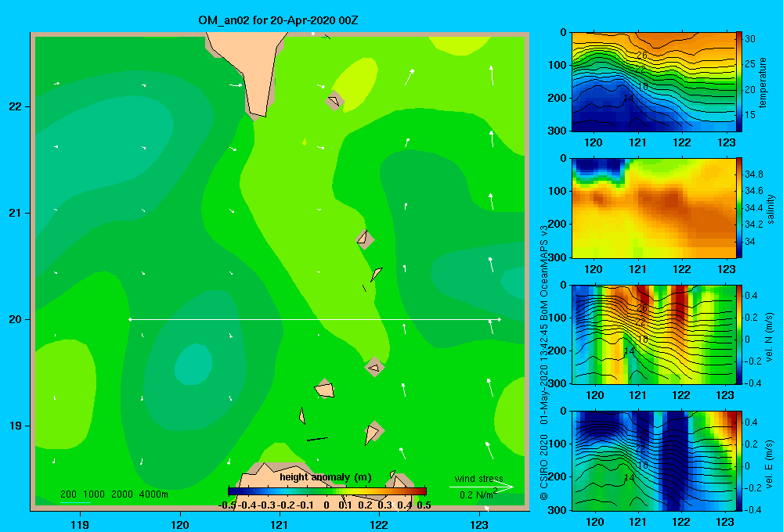
Task: Click the -0.4 tick on vel. E scale
Action: (752, 509)
